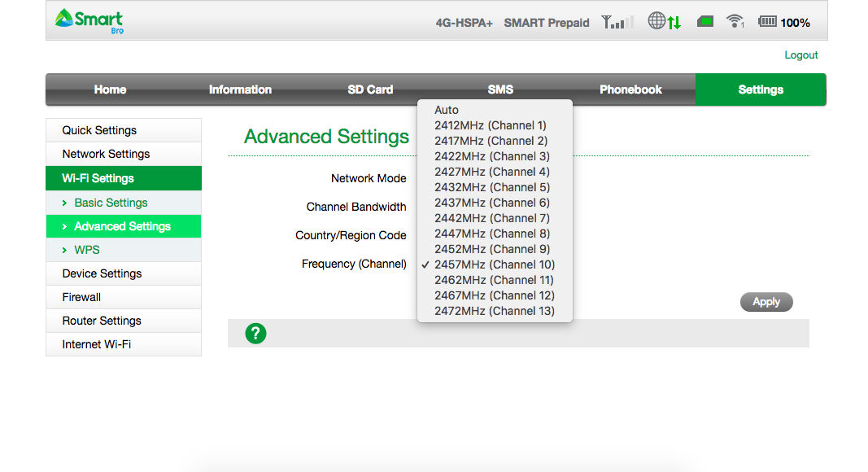The image size is (868, 472).
Task: Select the Settings tab
Action: [761, 90]
